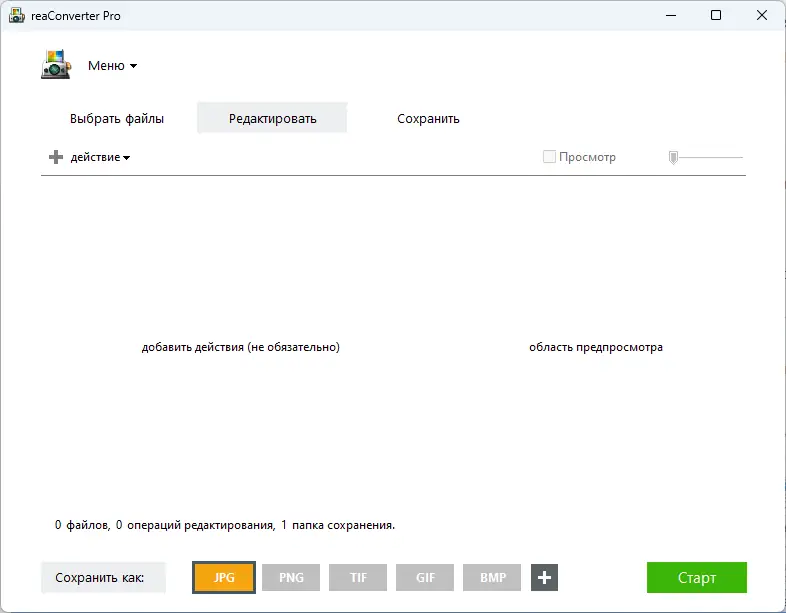Click the preview zoom slider handle
This screenshot has height=613, width=786.
673,157
